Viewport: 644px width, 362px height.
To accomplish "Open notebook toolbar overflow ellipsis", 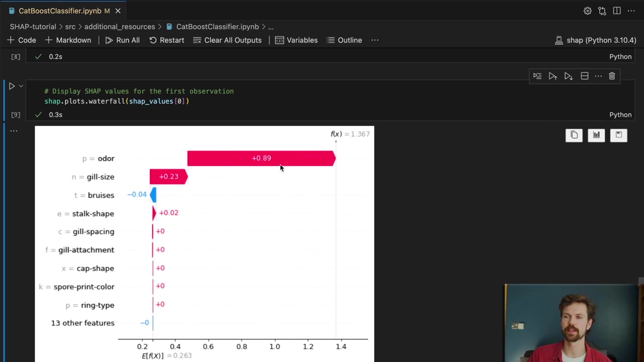I will [375, 40].
